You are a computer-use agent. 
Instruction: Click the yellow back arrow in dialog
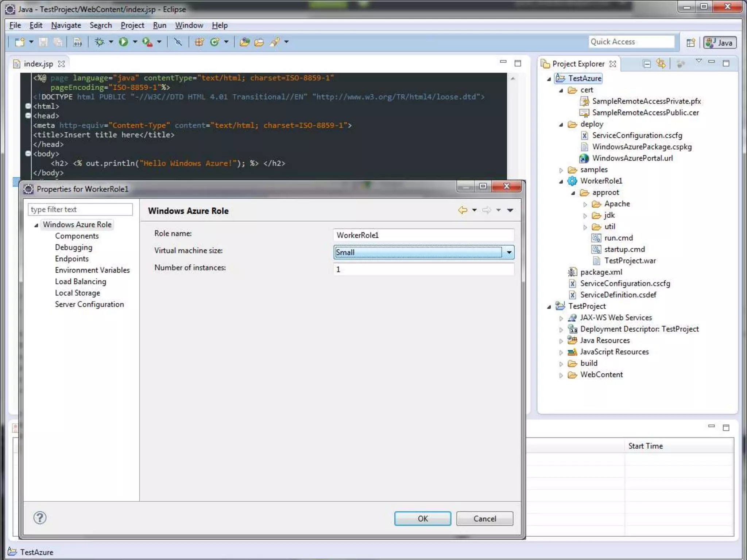coord(462,210)
